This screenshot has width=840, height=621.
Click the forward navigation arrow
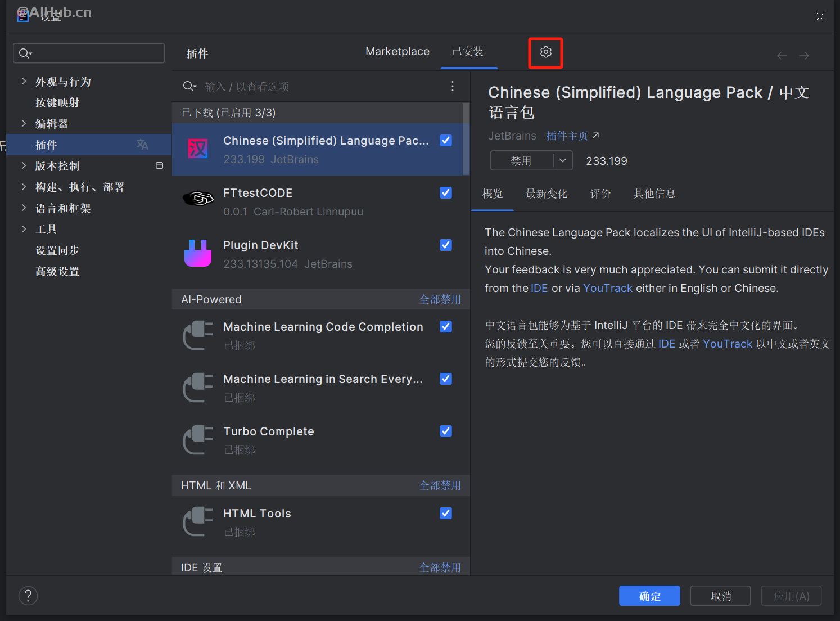tap(804, 56)
